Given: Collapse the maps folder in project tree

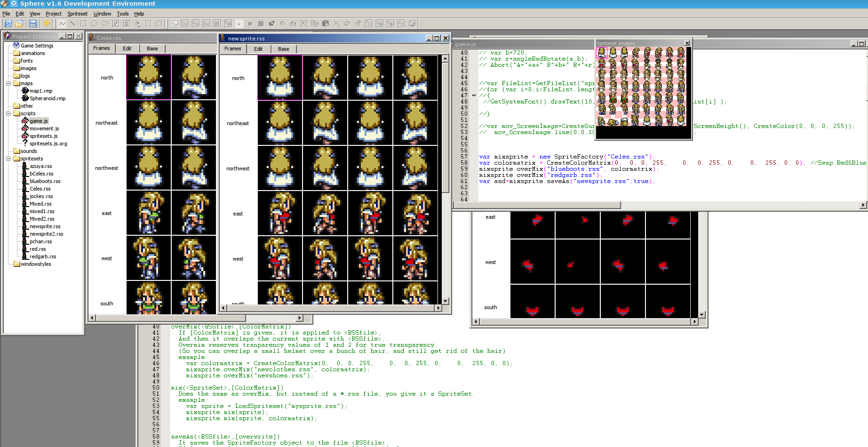Looking at the screenshot, I should [8, 83].
